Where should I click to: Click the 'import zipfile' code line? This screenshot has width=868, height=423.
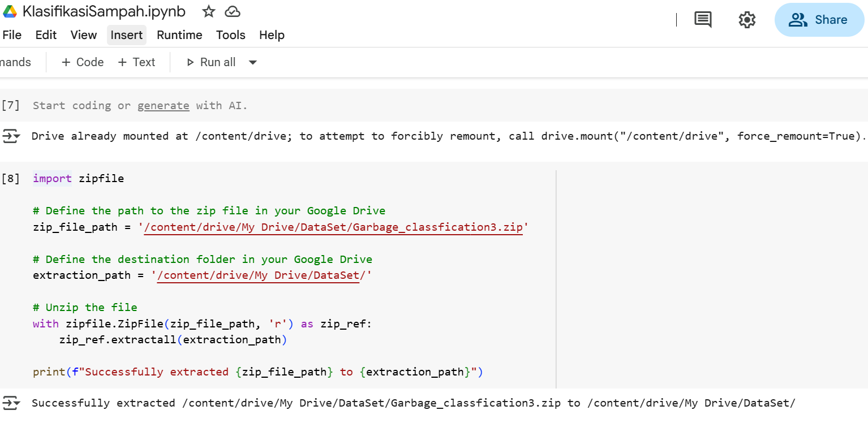point(78,179)
